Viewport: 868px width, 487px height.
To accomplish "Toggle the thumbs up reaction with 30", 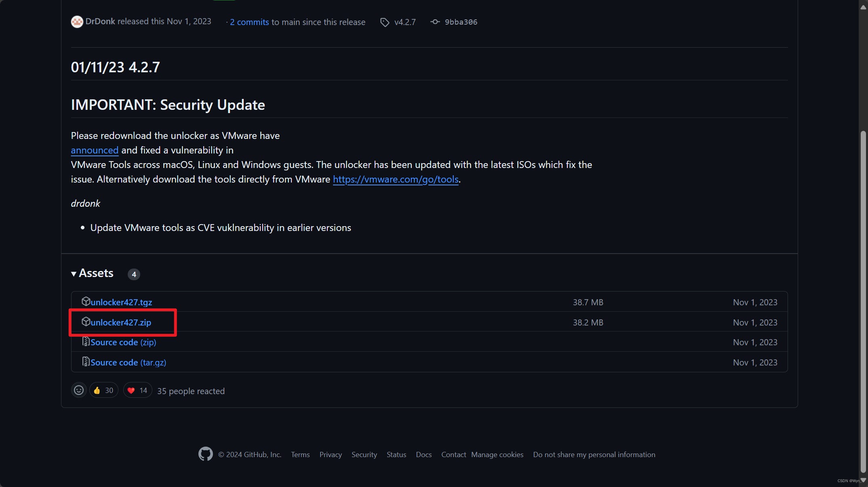I will (x=103, y=390).
